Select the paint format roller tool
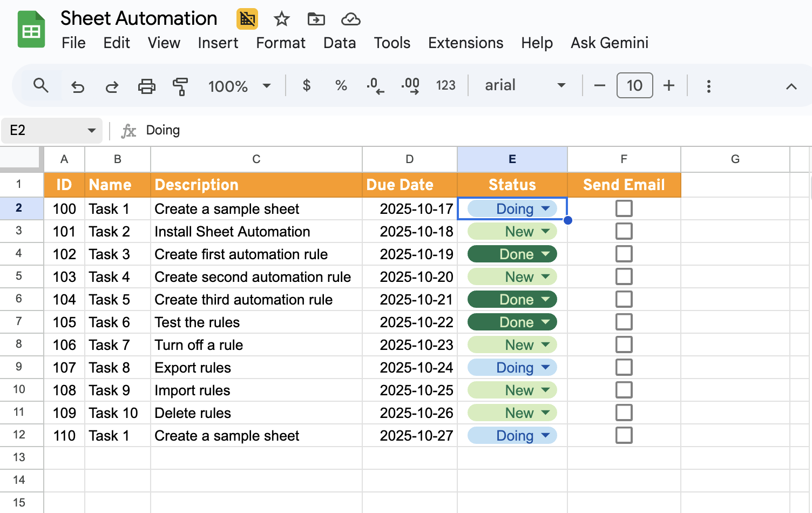 tap(180, 86)
